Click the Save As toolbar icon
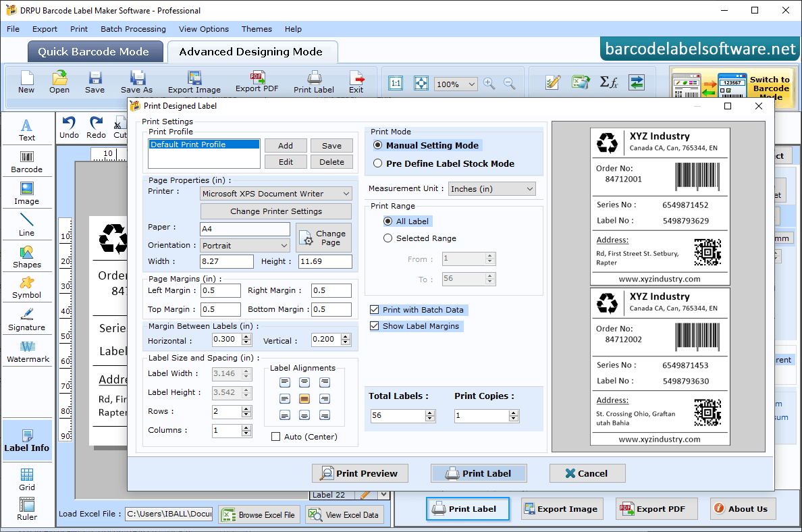The image size is (802, 532). pos(136,82)
